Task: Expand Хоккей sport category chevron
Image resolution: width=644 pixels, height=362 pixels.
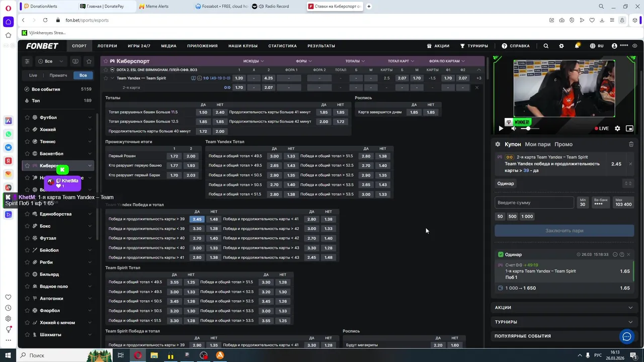Action: [x=90, y=130]
